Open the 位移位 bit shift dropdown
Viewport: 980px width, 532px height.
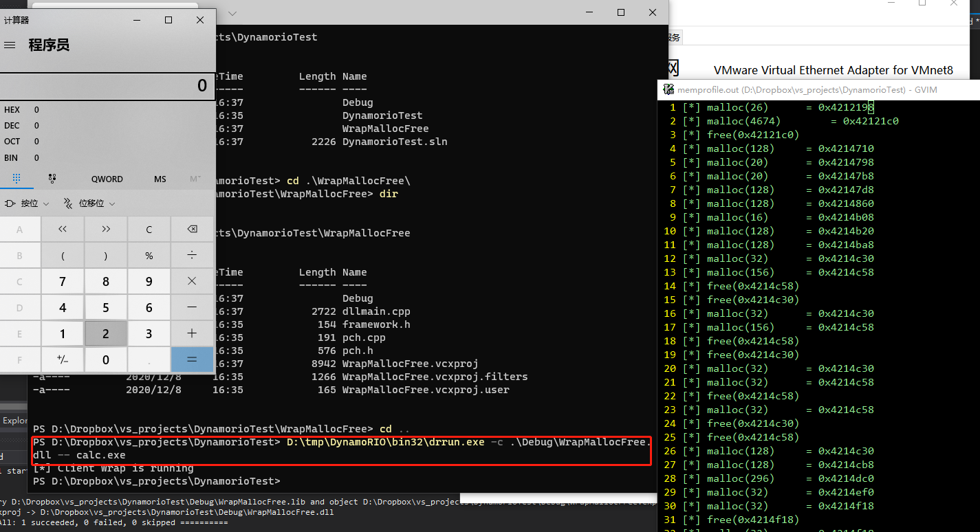[89, 203]
